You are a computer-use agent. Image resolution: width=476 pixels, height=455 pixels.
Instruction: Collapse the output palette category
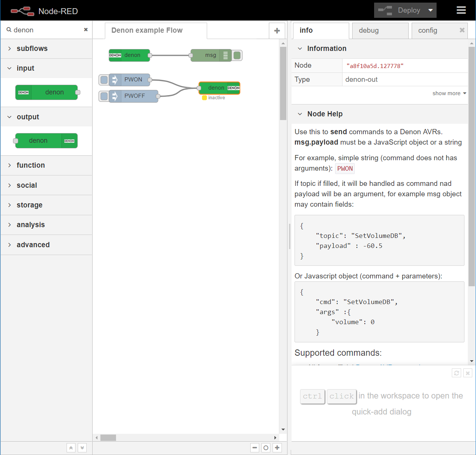coord(46,117)
